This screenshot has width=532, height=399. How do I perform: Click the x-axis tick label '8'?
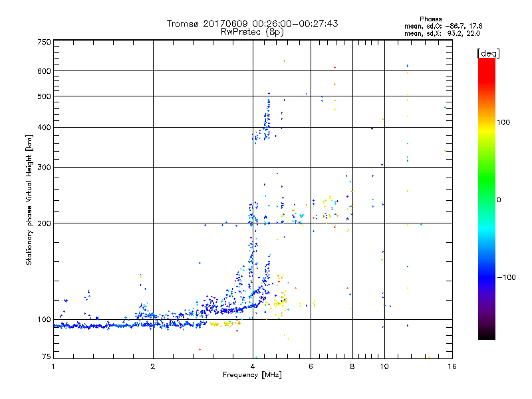pos(352,366)
